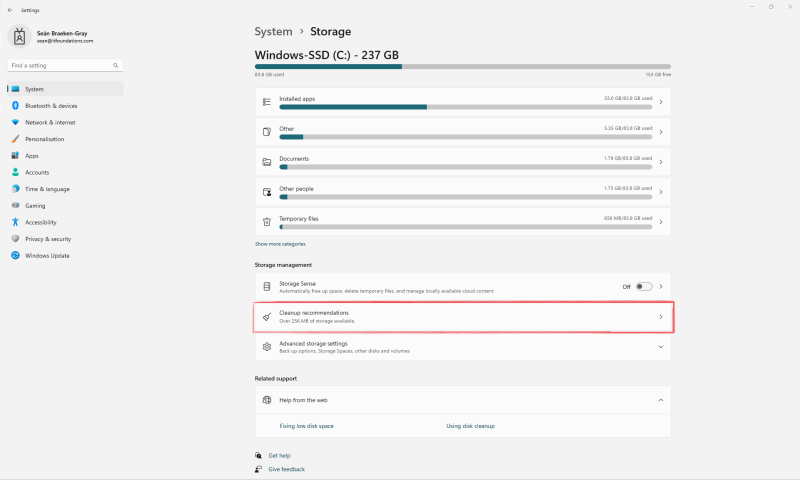
Task: Click the Installed apps list icon
Action: [267, 102]
